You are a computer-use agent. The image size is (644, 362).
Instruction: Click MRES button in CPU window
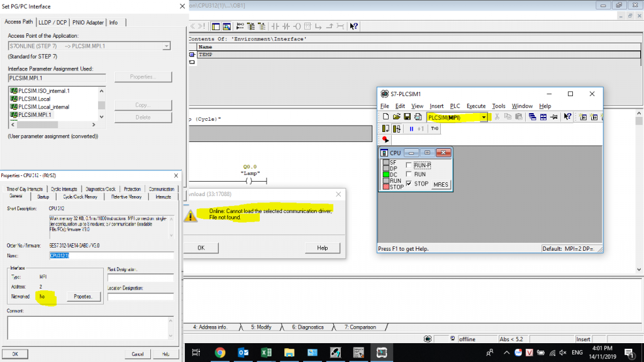(x=441, y=185)
